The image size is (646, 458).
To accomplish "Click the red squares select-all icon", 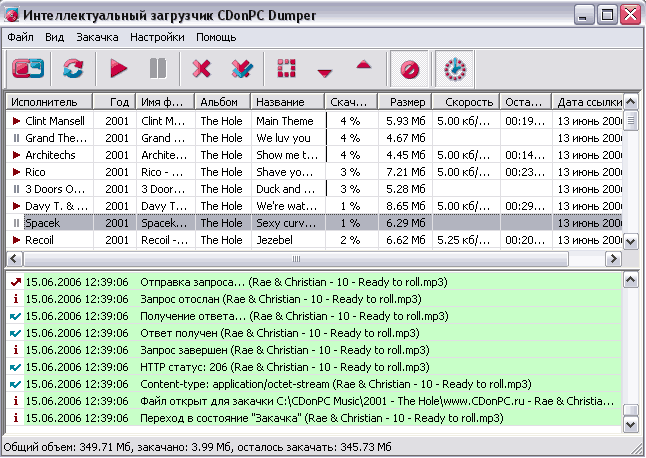I will click(287, 68).
